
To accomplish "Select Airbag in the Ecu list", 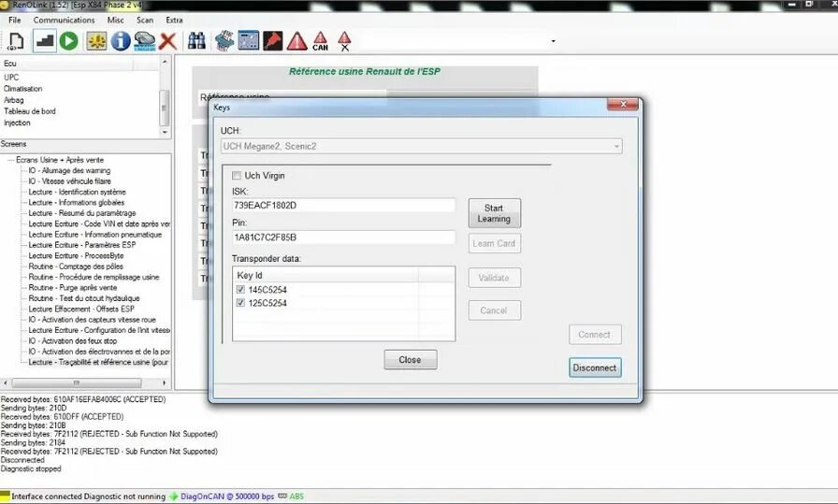I will (13, 100).
